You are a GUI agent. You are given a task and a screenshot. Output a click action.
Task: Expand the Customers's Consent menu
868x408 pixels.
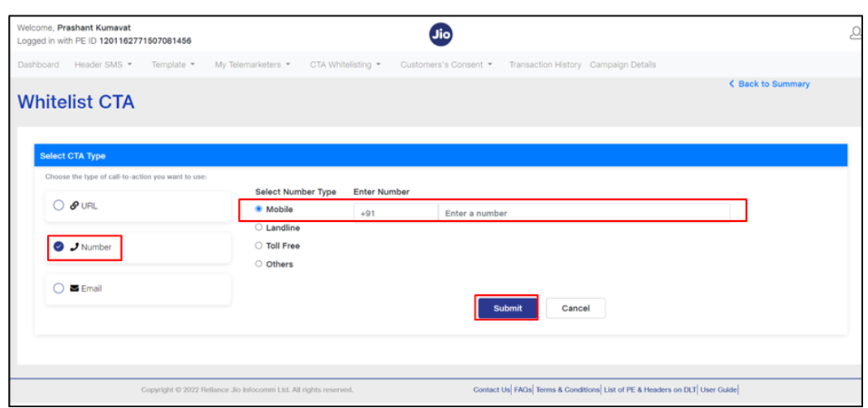point(446,65)
